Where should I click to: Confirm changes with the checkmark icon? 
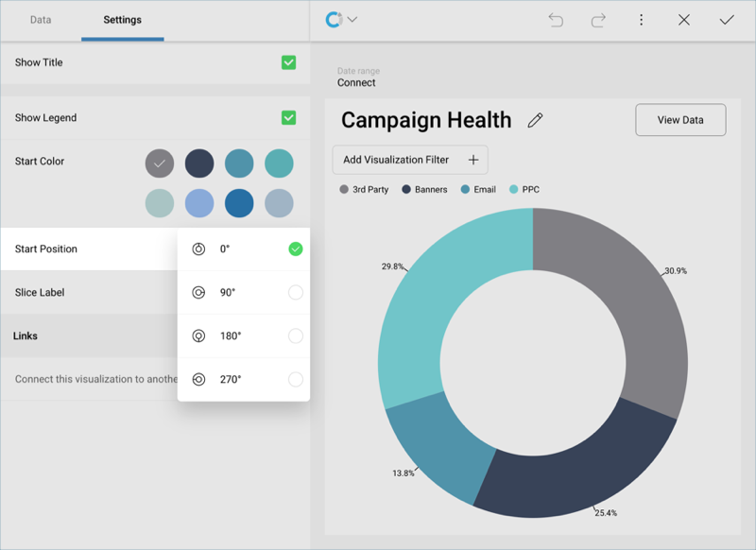point(727,20)
